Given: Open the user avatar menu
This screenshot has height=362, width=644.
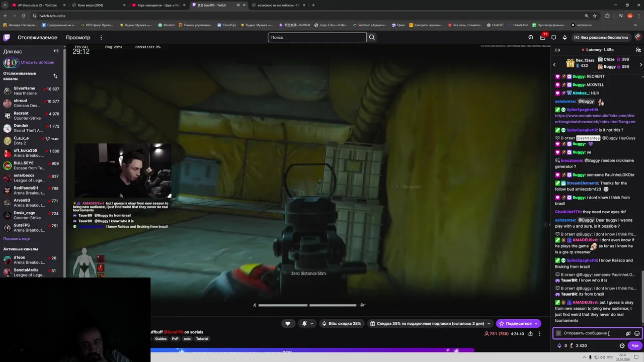Looking at the screenshot, I should pos(638,37).
